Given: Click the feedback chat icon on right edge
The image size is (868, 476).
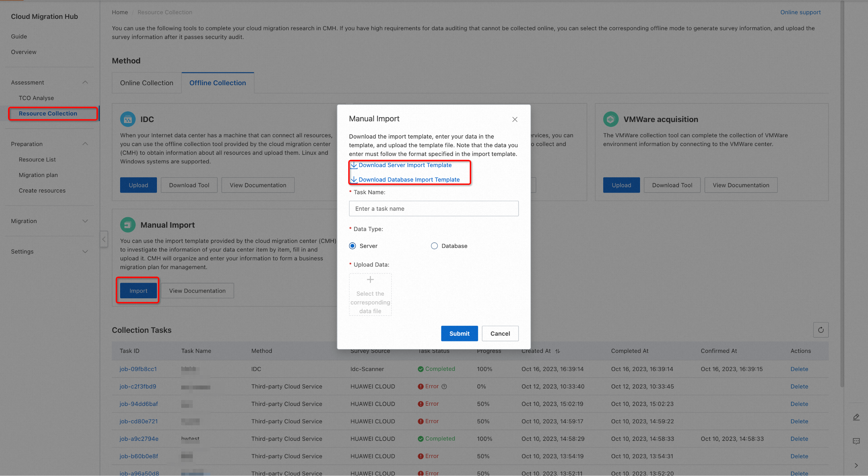Looking at the screenshot, I should [x=856, y=441].
